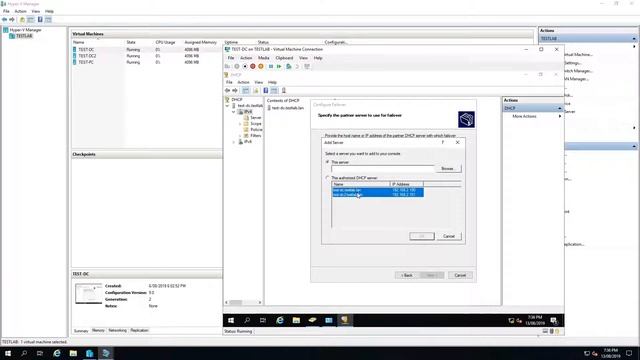Click the Enhanced Session icon in VM toolbar
Viewport: 640px width, 360px height.
click(307, 67)
